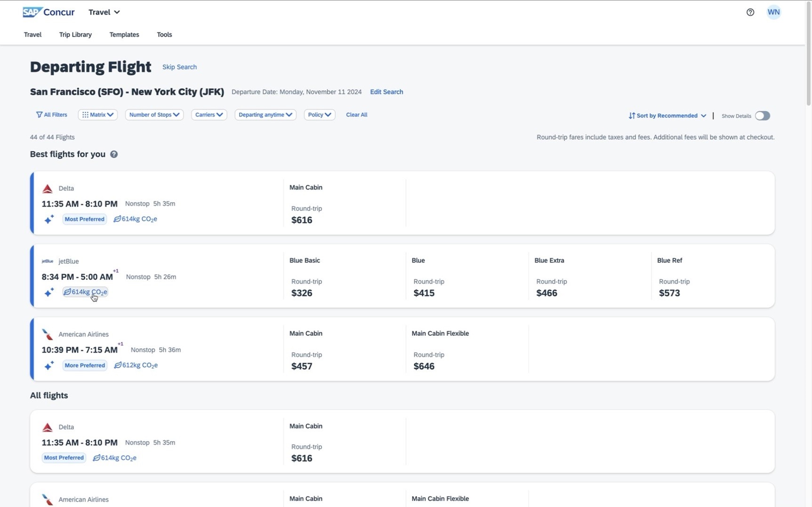The width and height of the screenshot is (812, 507).
Task: Expand the Number of Stops filter
Action: [154, 115]
